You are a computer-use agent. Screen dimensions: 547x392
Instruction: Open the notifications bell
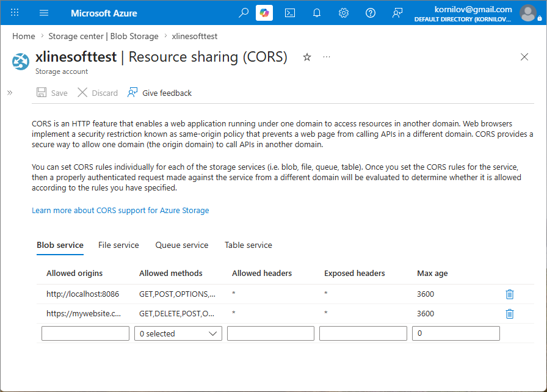(317, 13)
